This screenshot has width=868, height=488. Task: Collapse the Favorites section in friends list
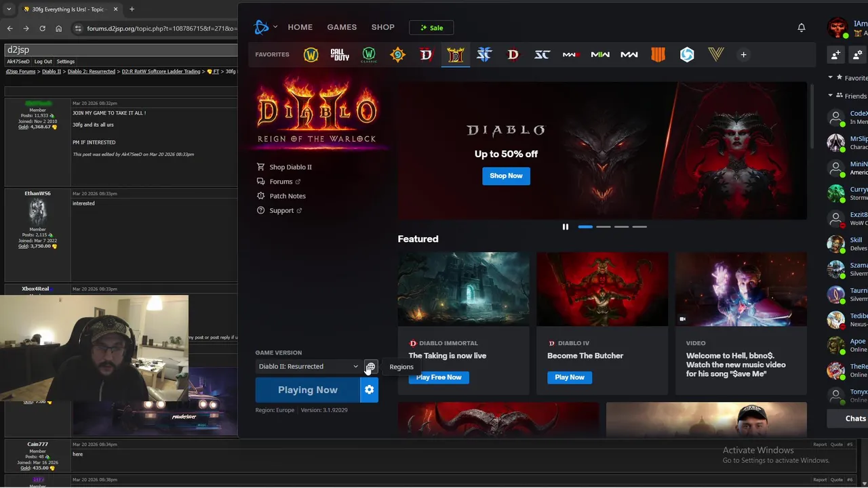point(831,78)
